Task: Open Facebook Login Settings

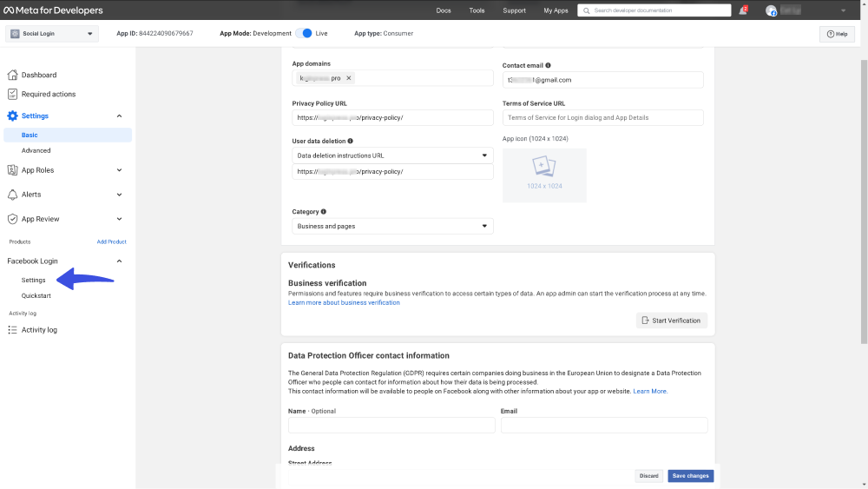Action: click(33, 281)
